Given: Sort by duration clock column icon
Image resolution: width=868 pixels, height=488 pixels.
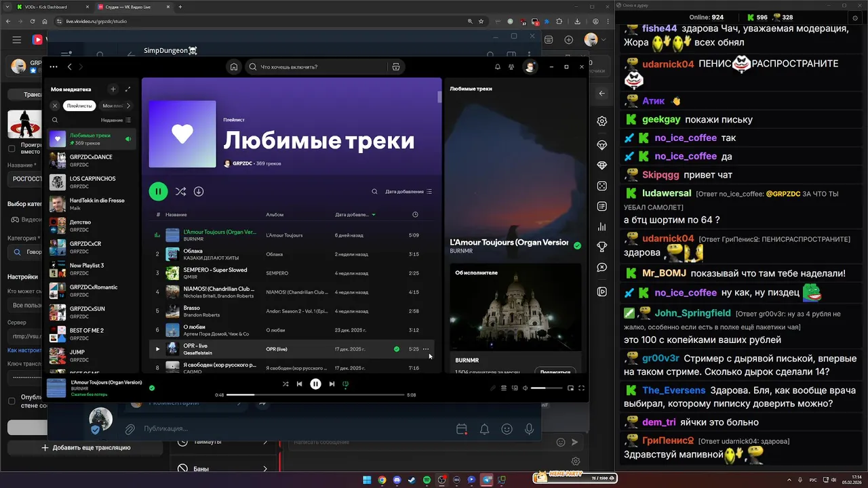Looking at the screenshot, I should (x=415, y=214).
